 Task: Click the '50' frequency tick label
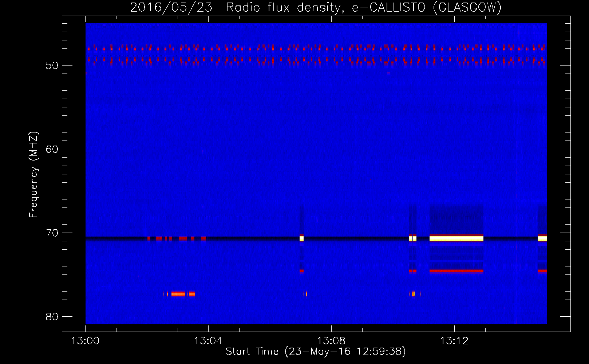(x=52, y=66)
